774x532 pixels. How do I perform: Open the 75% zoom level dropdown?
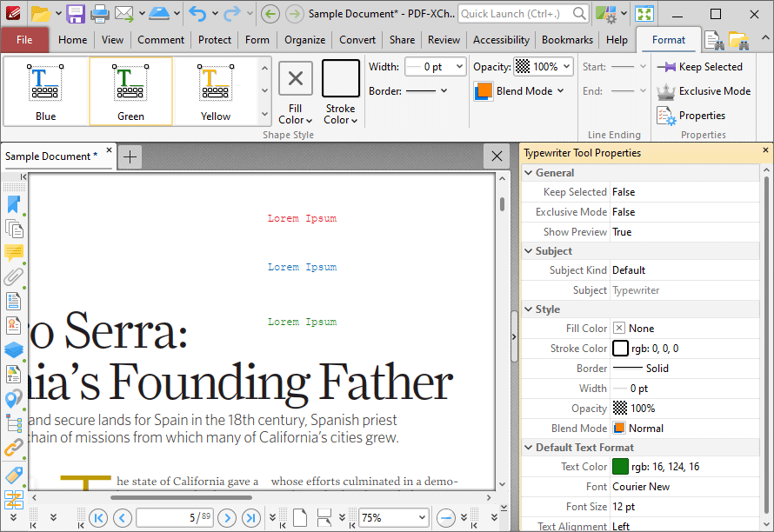422,518
